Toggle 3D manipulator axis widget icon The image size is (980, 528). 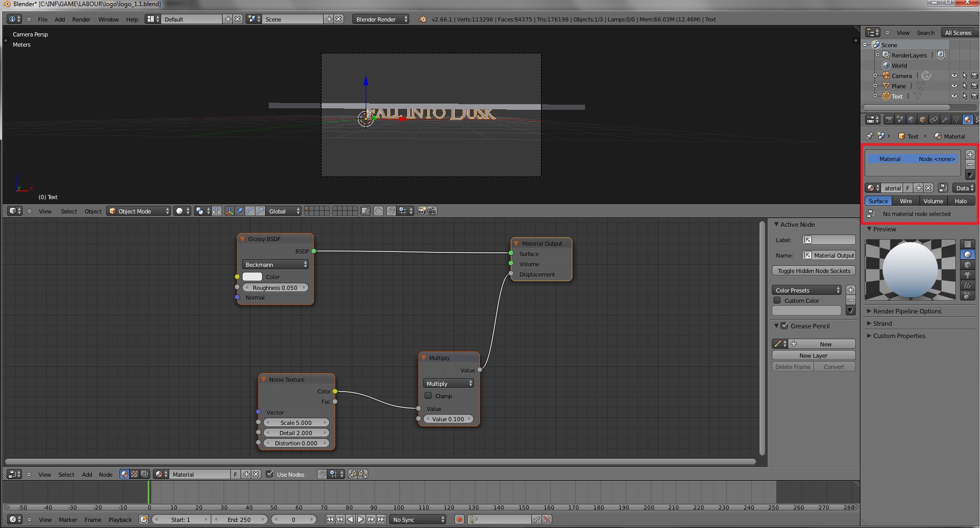pyautogui.click(x=229, y=211)
